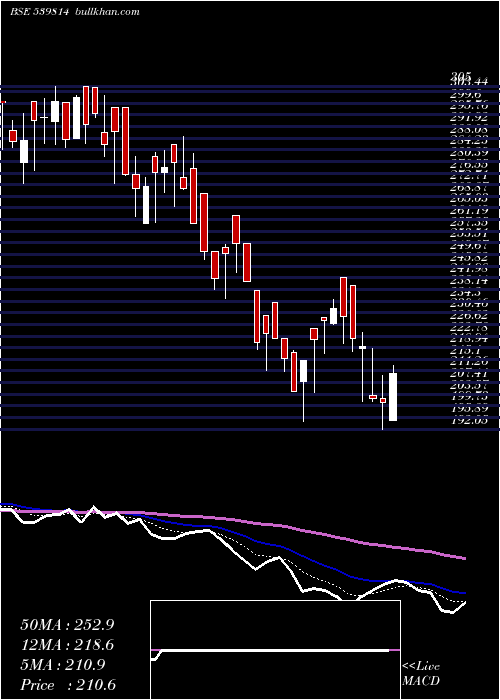Click the 192.05 price axis label
This screenshot has height=700, width=500.
[469, 420]
